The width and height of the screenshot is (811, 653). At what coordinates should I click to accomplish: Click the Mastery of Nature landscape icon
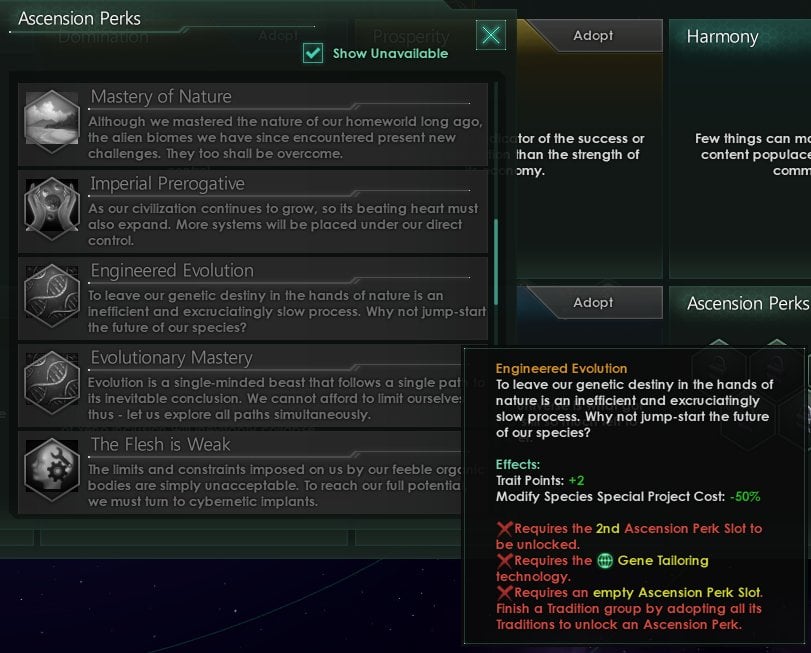click(52, 122)
